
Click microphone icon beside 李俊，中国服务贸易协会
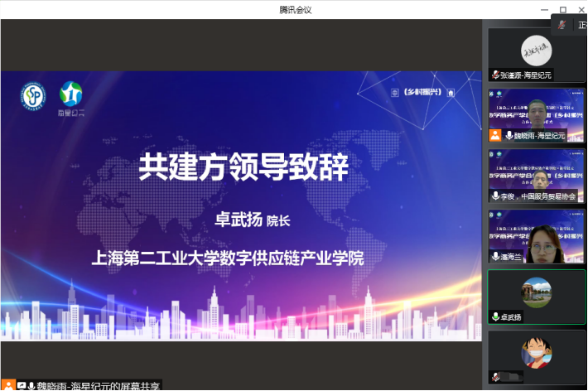click(x=495, y=195)
